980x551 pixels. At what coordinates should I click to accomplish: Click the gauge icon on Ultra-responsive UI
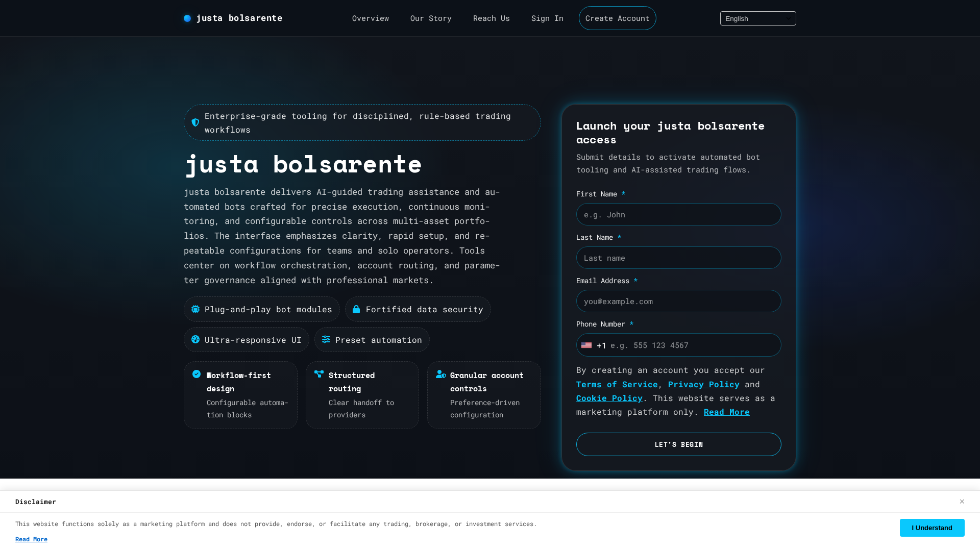195,339
